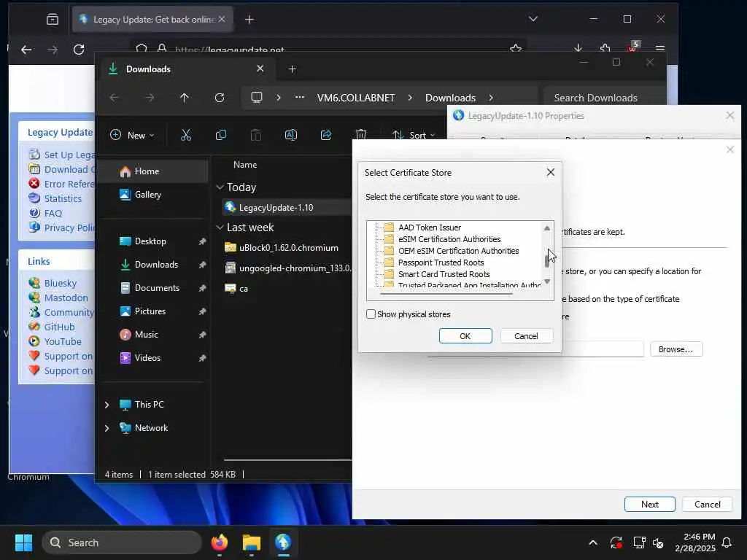Select eSIM Certification Authorities store

pos(449,239)
